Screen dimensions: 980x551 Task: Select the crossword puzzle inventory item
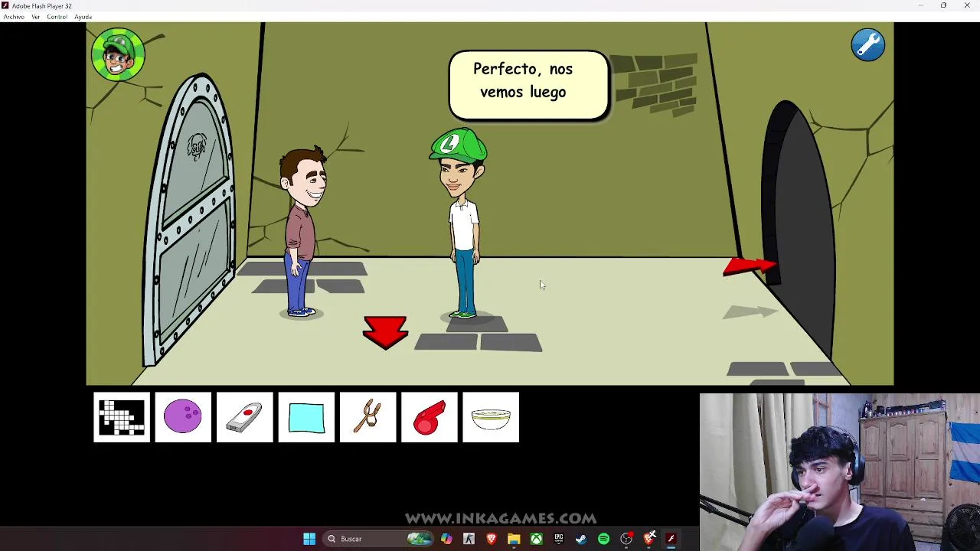point(122,417)
